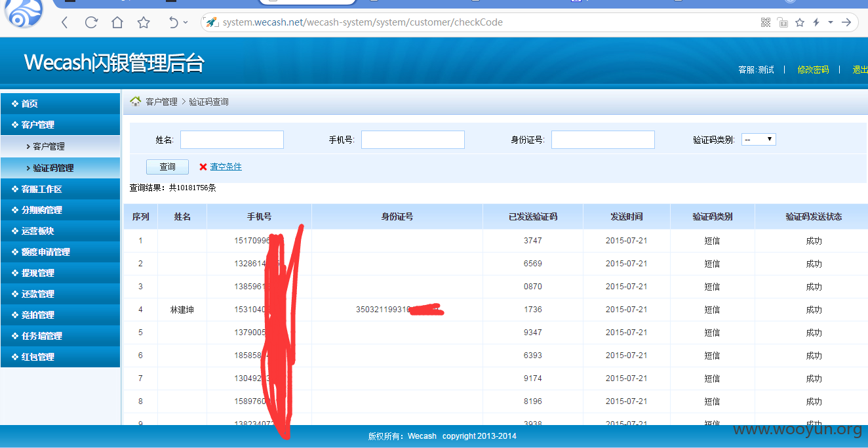Click verification code 3747
The width and height of the screenshot is (868, 448).
click(x=533, y=241)
